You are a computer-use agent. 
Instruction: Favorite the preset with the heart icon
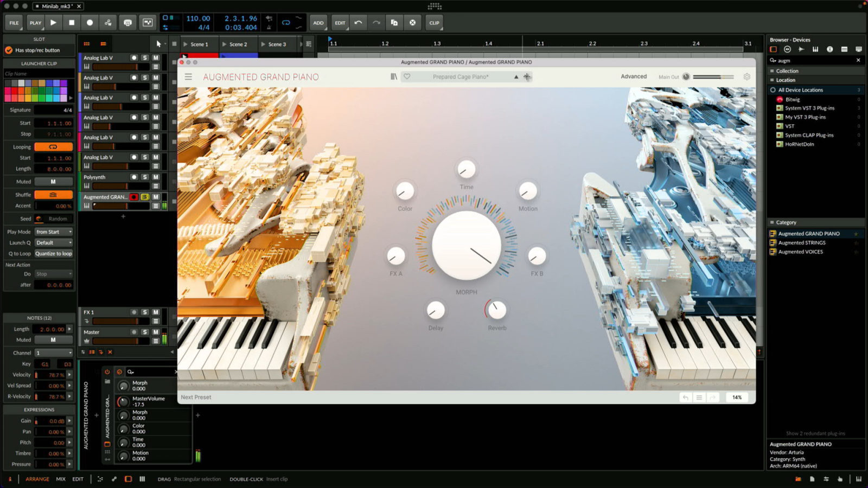coord(407,77)
